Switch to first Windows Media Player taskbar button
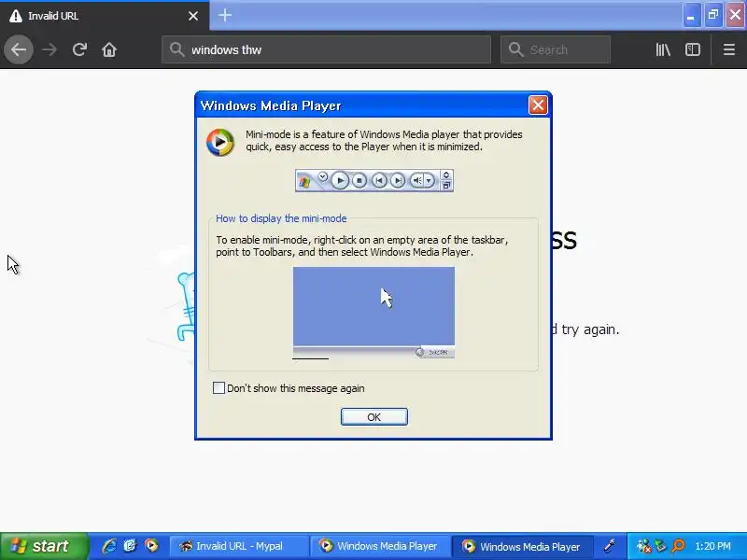The image size is (747, 560). (380, 546)
